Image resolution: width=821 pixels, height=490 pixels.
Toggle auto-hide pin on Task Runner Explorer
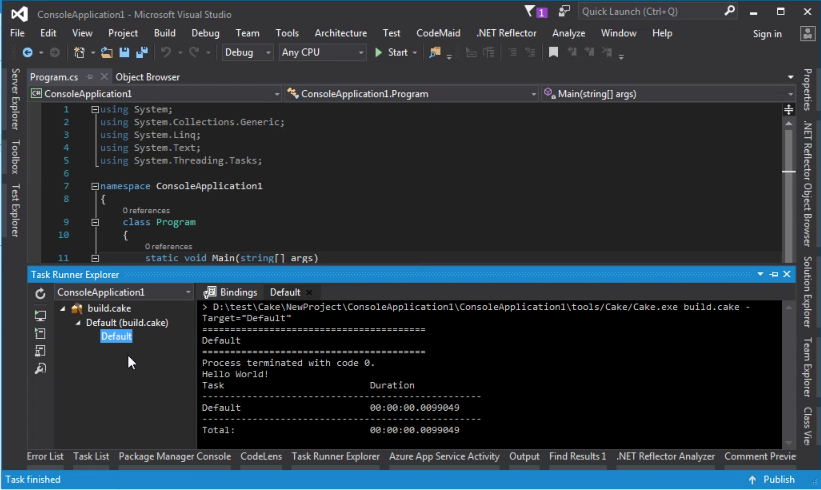774,274
